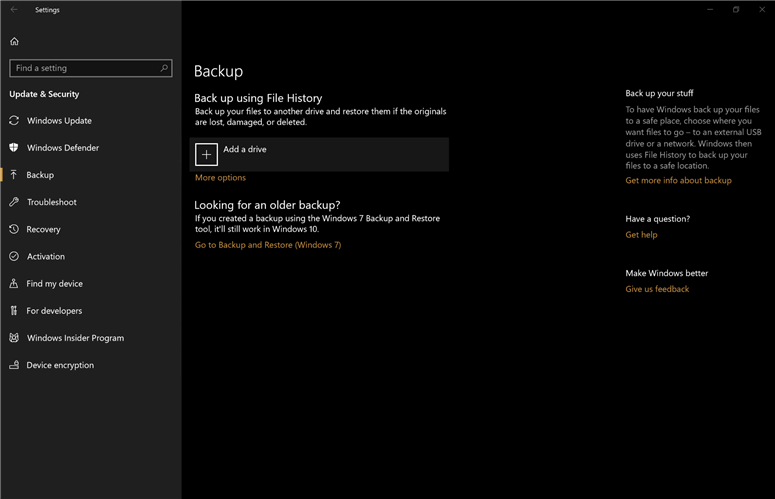Click the Give us feedback link

click(x=657, y=289)
